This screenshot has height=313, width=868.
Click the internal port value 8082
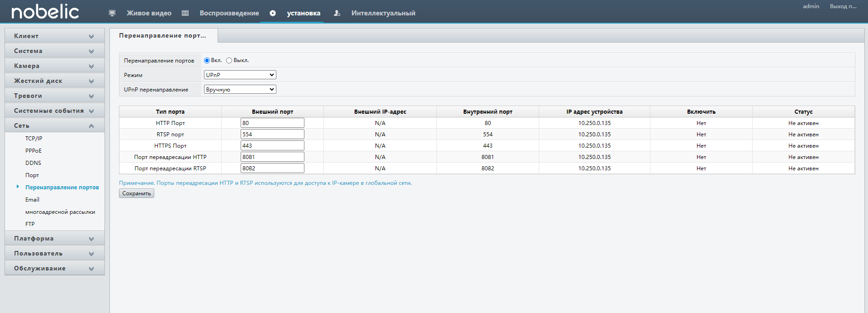[x=488, y=169]
